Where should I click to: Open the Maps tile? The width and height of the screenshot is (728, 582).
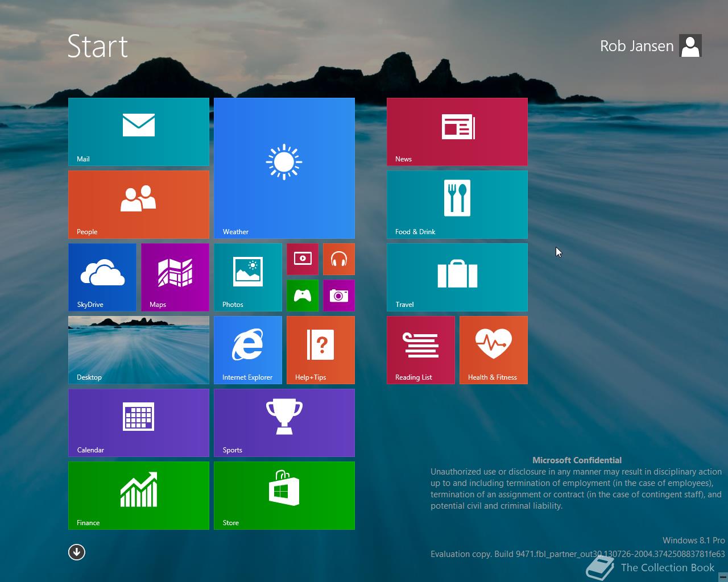[175, 277]
